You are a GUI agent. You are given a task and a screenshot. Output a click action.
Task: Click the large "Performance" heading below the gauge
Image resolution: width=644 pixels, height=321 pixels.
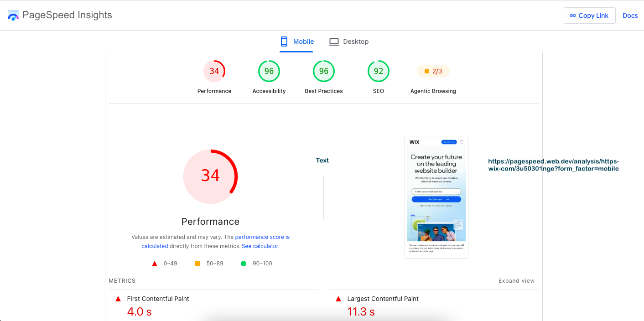pyautogui.click(x=210, y=222)
